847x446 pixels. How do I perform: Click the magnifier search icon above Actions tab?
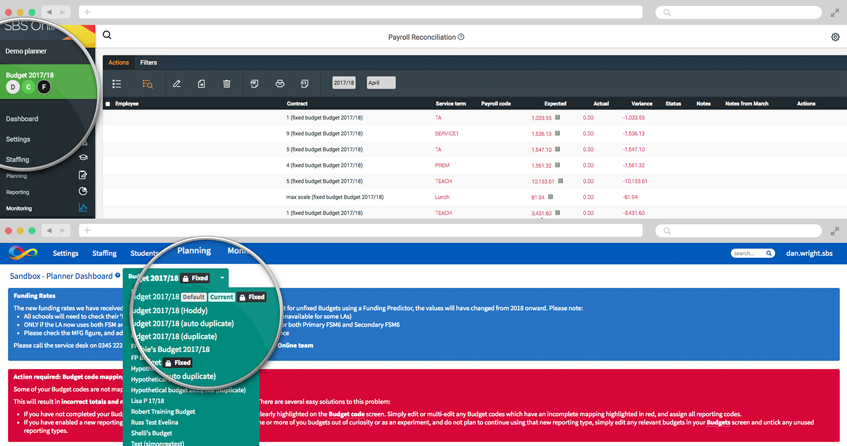tap(107, 35)
